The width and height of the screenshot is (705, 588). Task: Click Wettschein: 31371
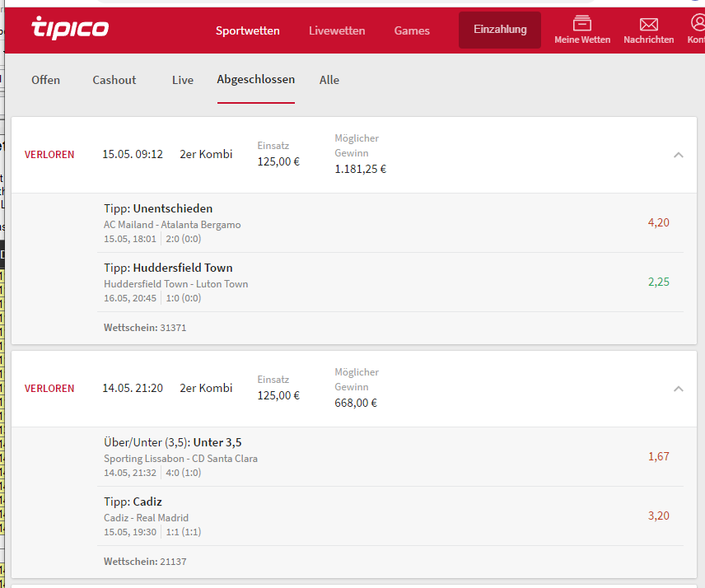[145, 328]
